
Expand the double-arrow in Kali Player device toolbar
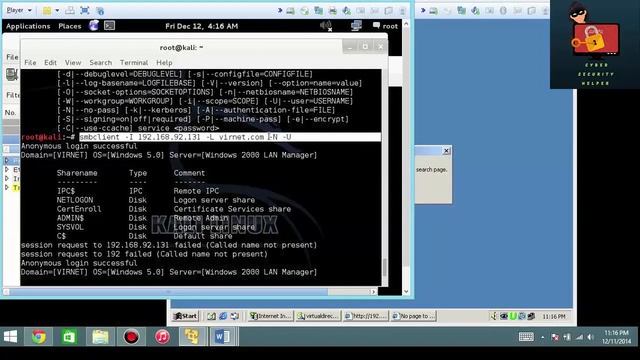coord(280,11)
